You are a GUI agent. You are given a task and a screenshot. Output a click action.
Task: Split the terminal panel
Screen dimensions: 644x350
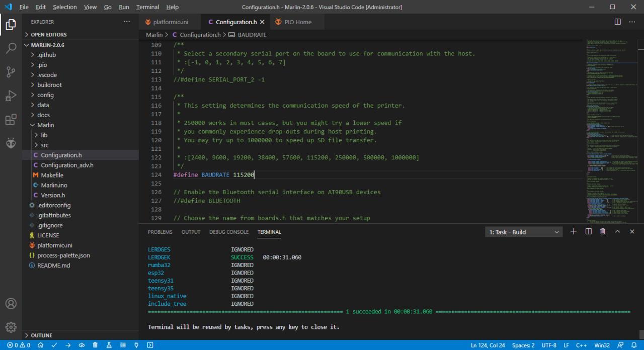tap(588, 231)
